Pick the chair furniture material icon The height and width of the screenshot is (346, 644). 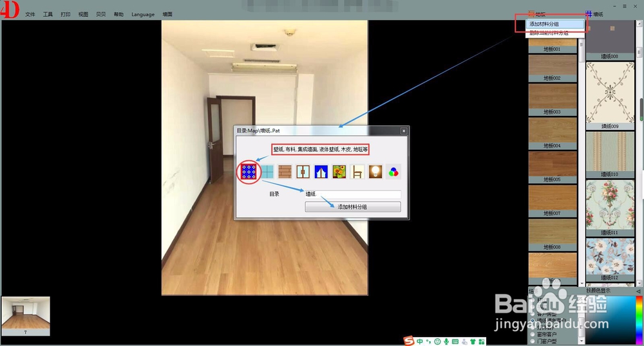click(x=357, y=172)
